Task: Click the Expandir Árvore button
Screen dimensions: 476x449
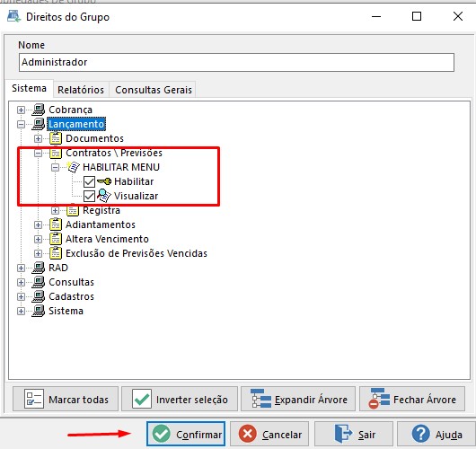Action: [x=298, y=399]
